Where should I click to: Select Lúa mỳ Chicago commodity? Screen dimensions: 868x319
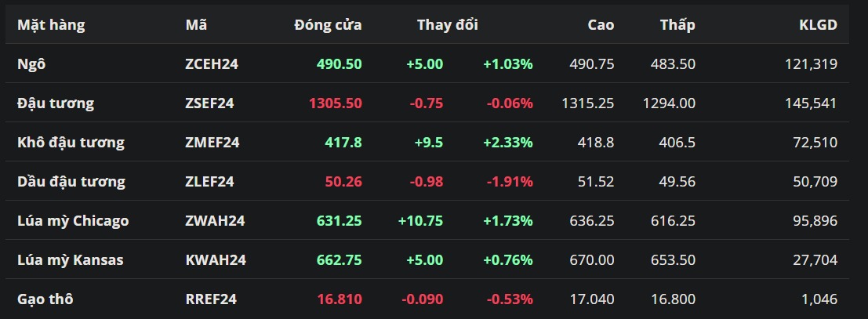(73, 220)
